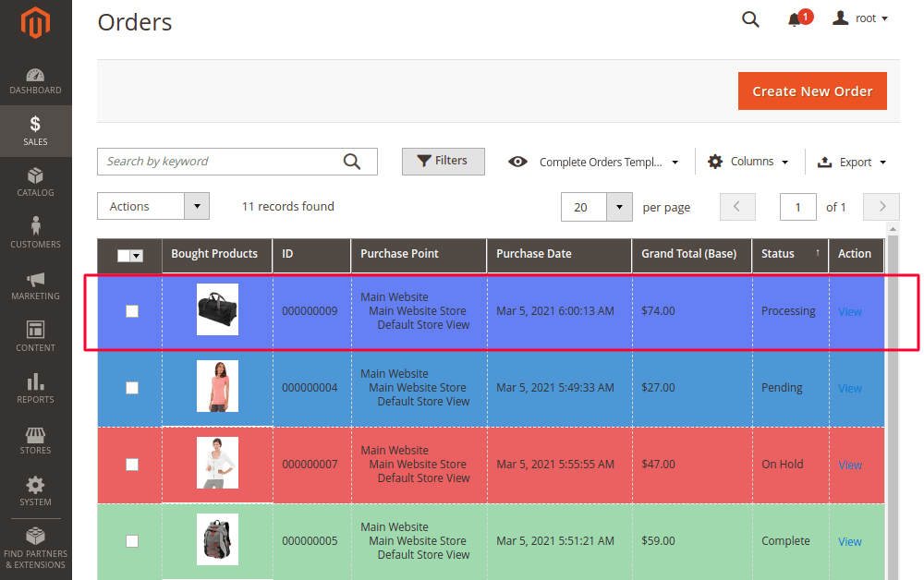Viewport: 924px width, 580px height.
Task: Go to next page arrow
Action: pos(881,207)
